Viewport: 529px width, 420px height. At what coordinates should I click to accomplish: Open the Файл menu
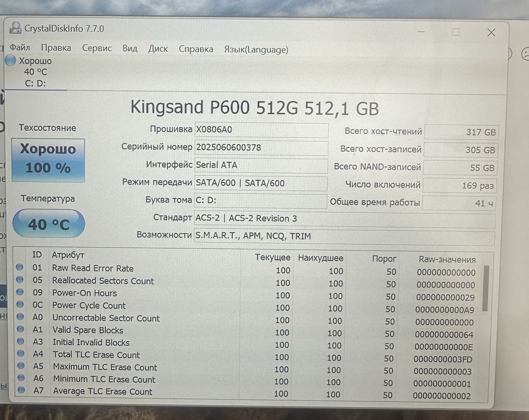click(x=20, y=47)
